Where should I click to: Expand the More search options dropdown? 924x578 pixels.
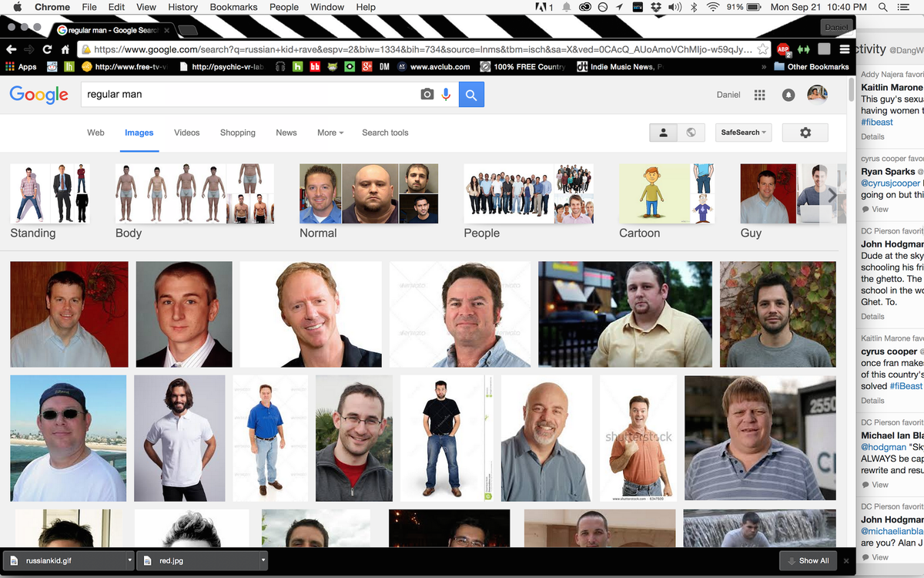330,133
